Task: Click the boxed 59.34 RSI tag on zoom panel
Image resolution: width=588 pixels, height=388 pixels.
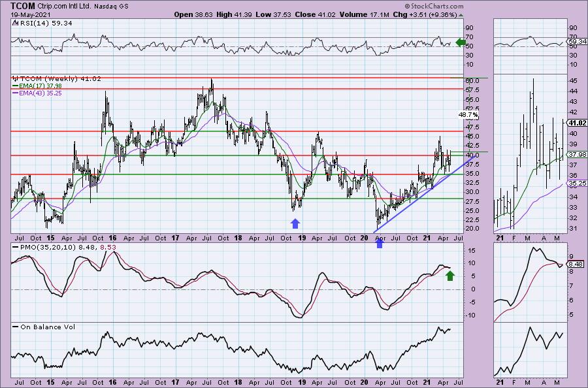Action: (577, 42)
